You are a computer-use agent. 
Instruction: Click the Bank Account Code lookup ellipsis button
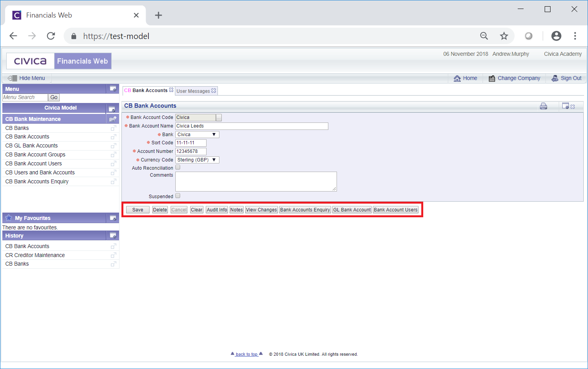[219, 117]
